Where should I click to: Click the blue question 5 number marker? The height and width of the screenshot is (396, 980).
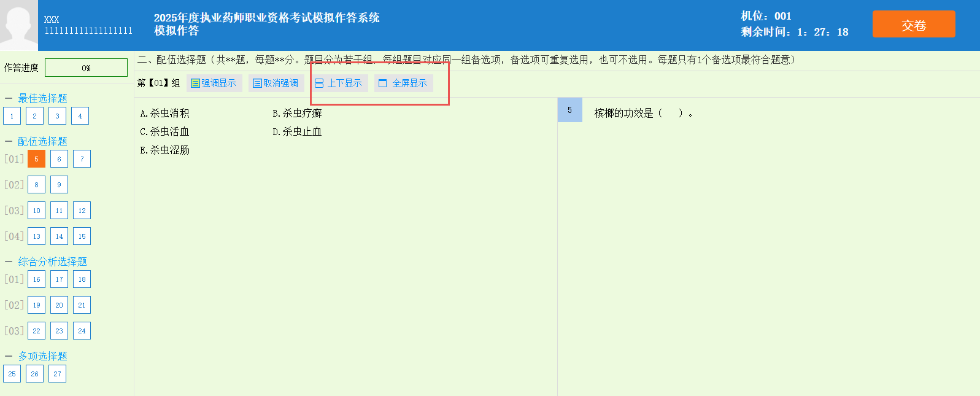coord(569,111)
